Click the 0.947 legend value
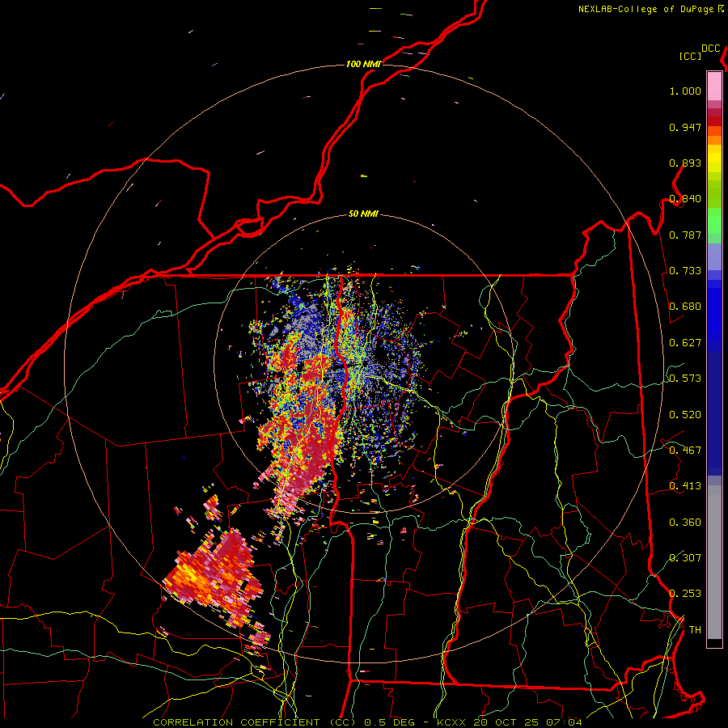The height and width of the screenshot is (728, 728). click(x=685, y=127)
